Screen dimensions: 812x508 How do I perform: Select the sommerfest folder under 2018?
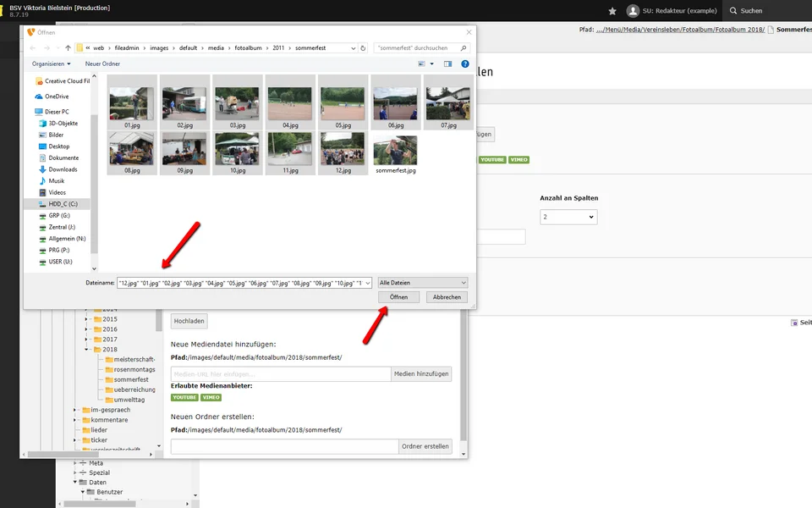(x=130, y=379)
